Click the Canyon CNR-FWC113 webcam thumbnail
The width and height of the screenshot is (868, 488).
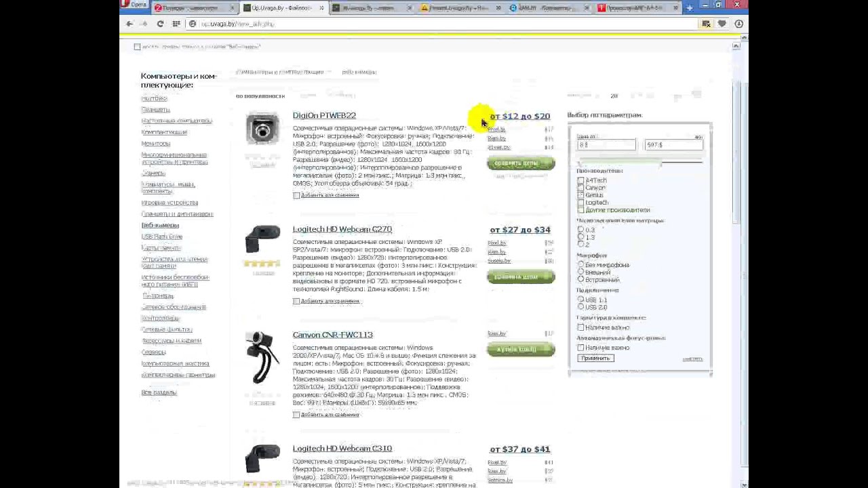[262, 357]
